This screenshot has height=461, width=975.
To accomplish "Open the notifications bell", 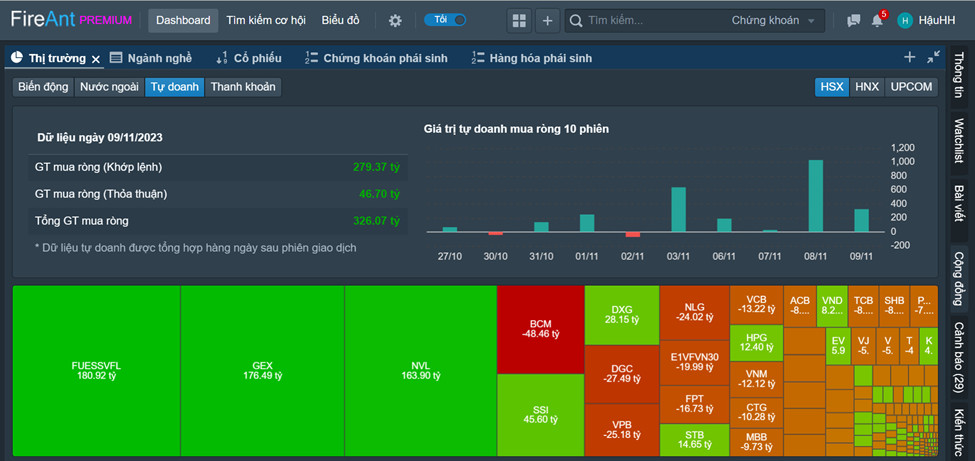I will [877, 20].
